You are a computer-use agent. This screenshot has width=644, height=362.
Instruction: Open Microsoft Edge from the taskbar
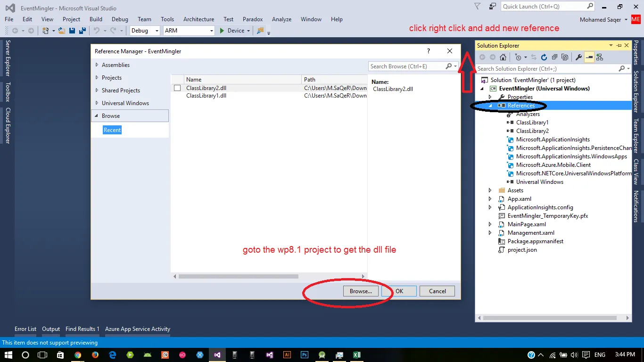pyautogui.click(x=113, y=355)
